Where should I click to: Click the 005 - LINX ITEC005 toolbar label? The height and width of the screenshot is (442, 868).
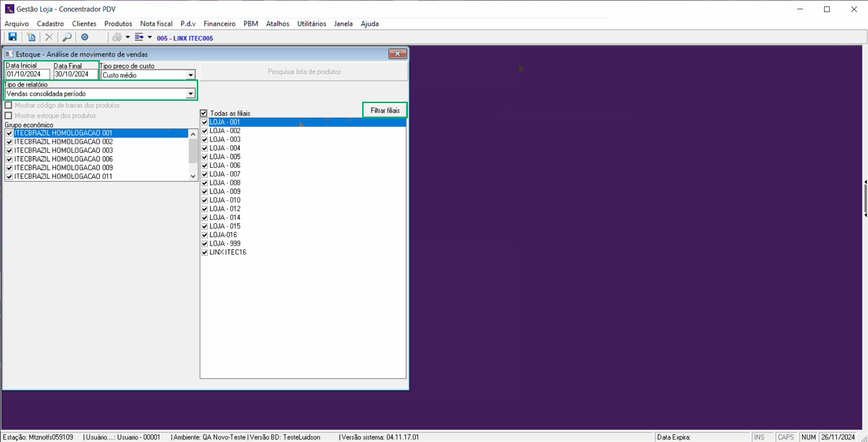pos(185,38)
